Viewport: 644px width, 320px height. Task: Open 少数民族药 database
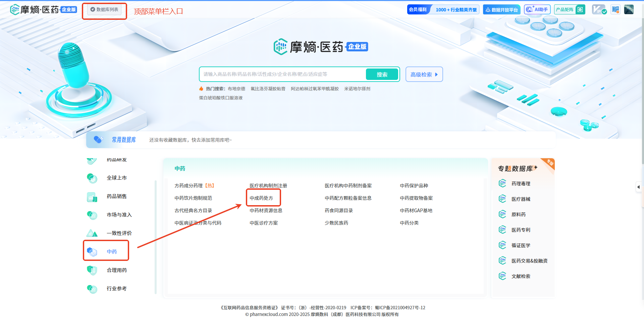coord(336,223)
